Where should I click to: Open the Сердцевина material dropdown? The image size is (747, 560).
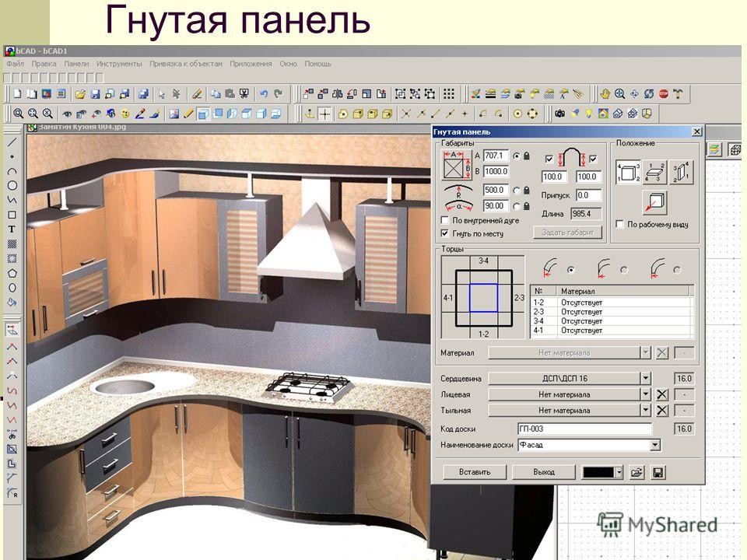click(645, 379)
